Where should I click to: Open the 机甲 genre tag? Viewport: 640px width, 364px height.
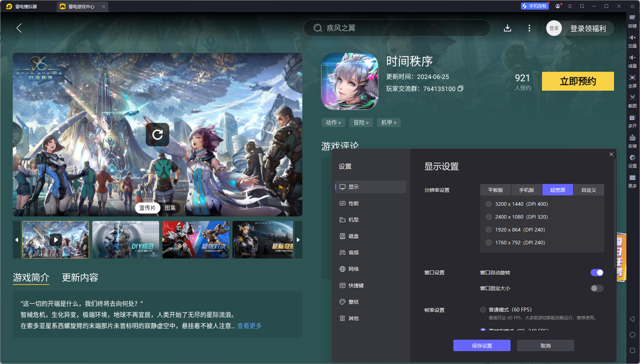click(x=389, y=123)
